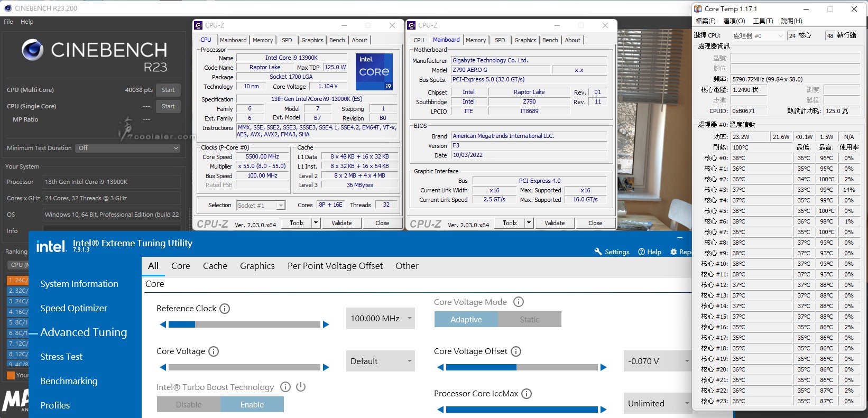
Task: Open Reference Clock 100.000 MHz dropdown
Action: coord(381,319)
